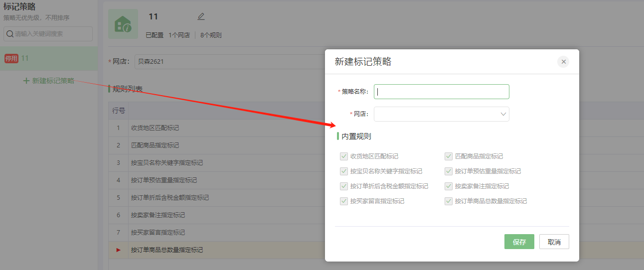644x270 pixels.
Task: Click the 停用 status badge
Action: [11, 59]
